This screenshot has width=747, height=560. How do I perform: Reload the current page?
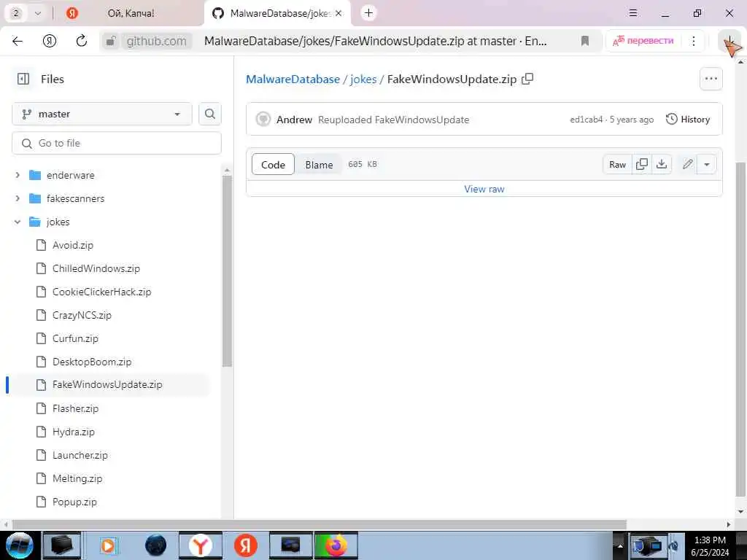[x=82, y=41]
